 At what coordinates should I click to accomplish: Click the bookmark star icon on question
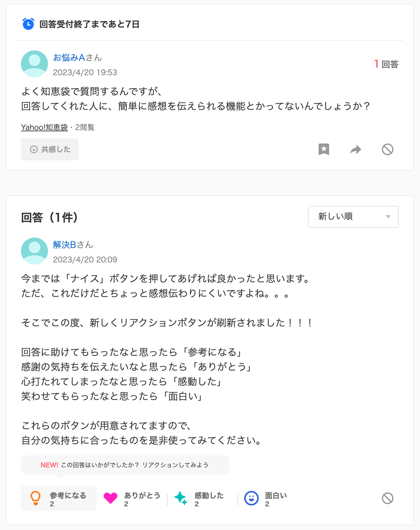pyautogui.click(x=324, y=149)
